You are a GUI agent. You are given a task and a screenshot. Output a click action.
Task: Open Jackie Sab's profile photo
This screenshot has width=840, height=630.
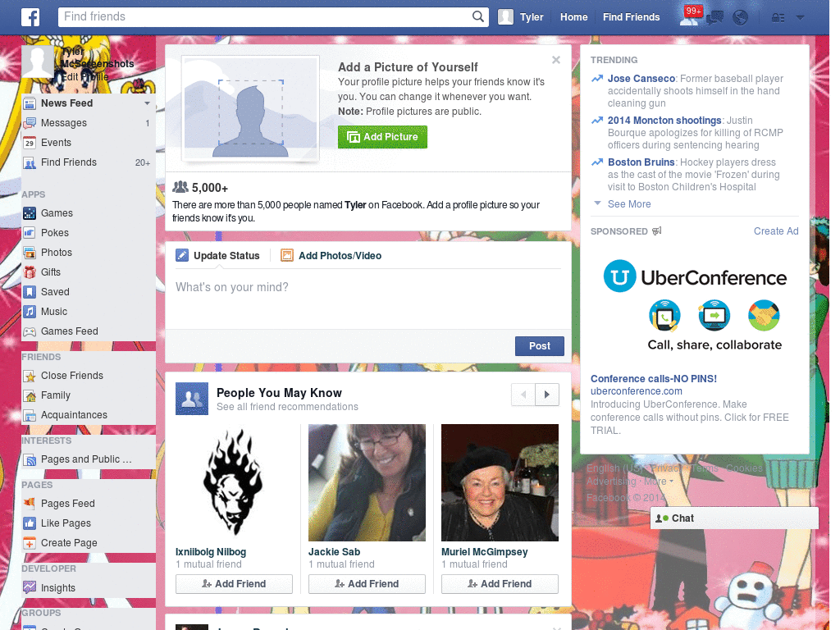coord(367,482)
